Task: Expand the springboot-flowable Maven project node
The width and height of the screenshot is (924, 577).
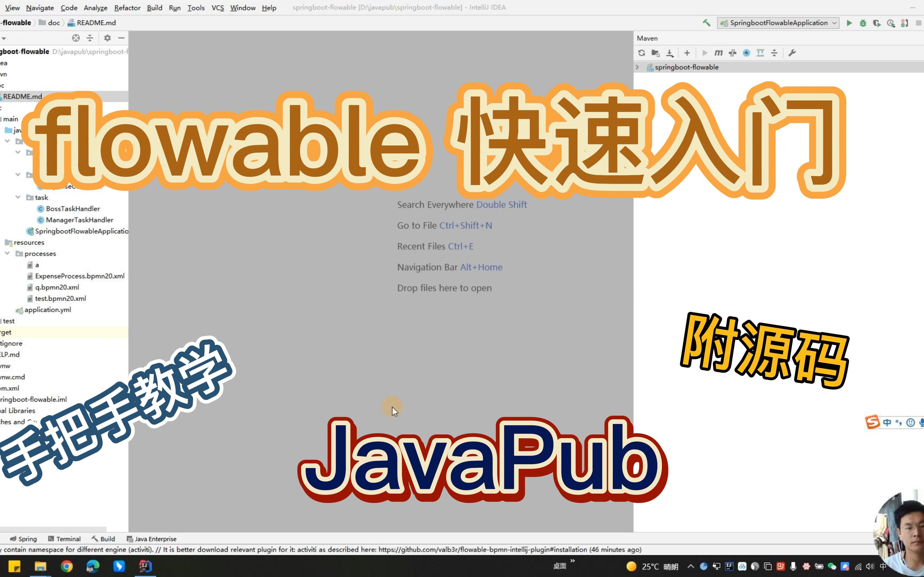Action: 637,67
